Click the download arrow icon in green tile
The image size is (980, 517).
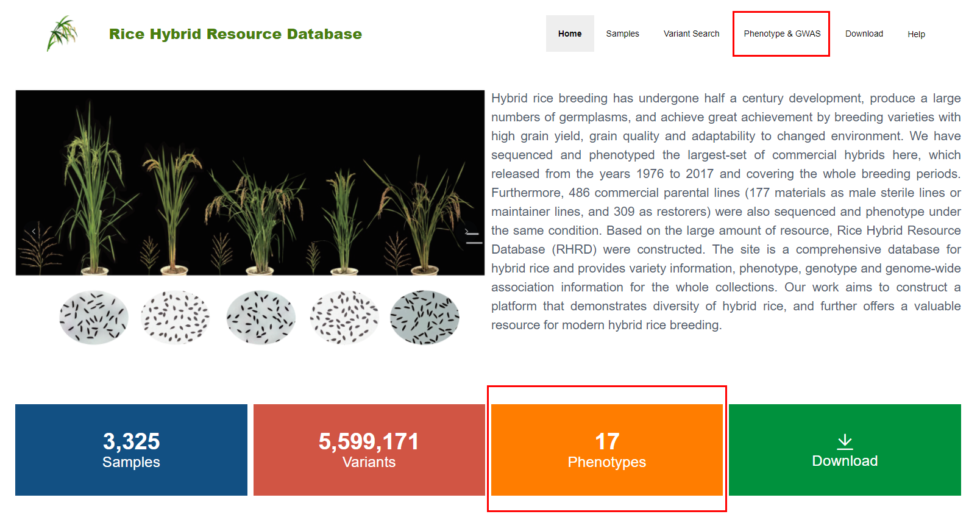click(845, 441)
